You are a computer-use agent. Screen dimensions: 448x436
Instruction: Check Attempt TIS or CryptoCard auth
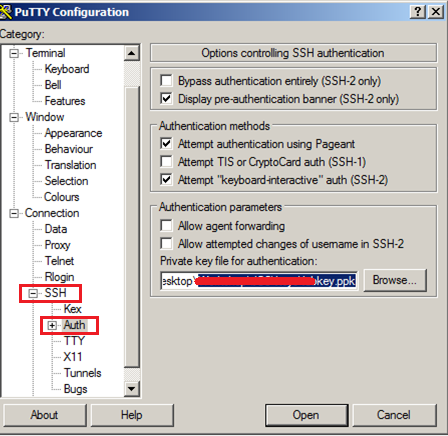tap(166, 162)
